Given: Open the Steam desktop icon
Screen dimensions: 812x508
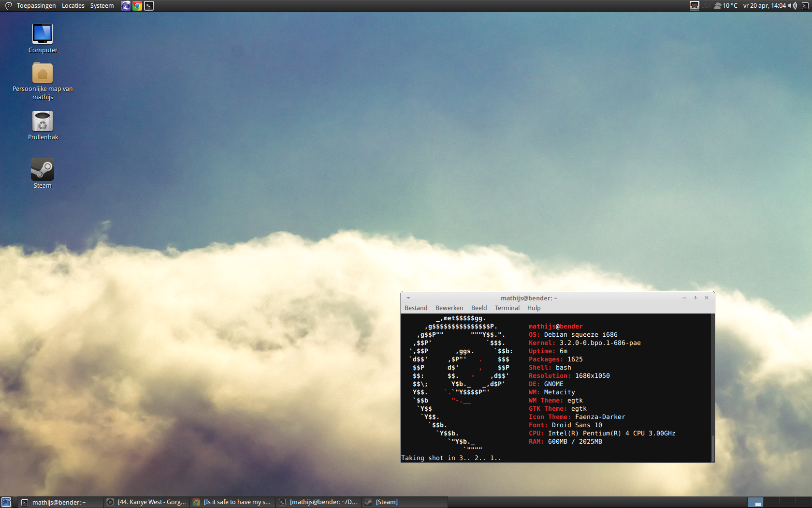Looking at the screenshot, I should (x=43, y=169).
